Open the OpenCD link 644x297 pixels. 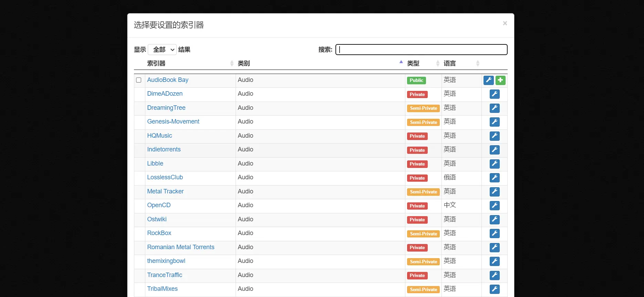click(159, 205)
